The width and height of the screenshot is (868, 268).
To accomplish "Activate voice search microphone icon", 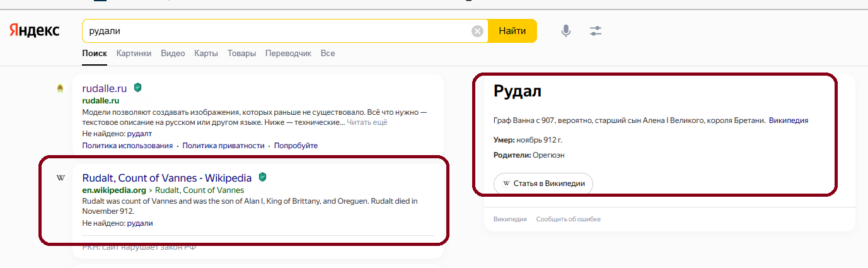I will click(566, 31).
